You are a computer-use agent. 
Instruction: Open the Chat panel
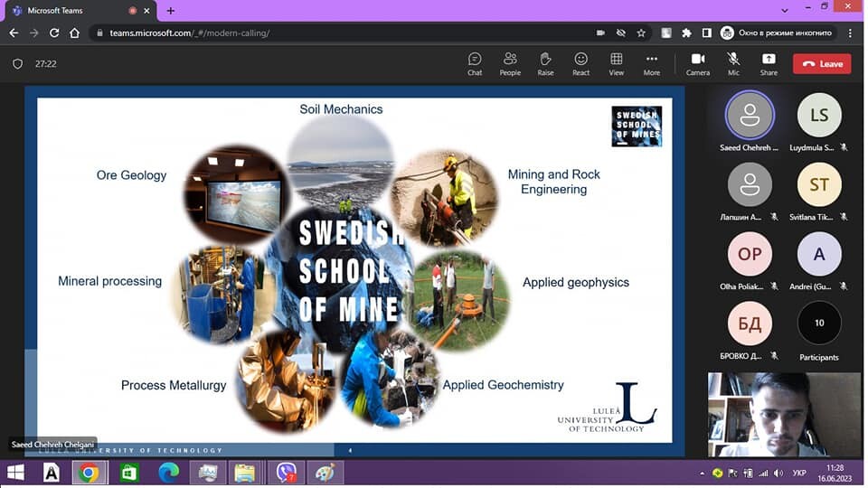[x=475, y=63]
